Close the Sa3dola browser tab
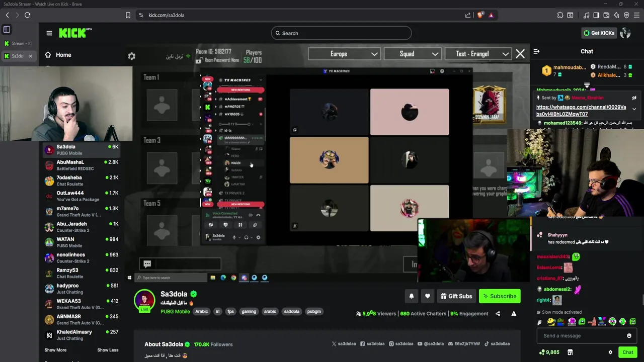644x362 pixels. click(x=30, y=56)
